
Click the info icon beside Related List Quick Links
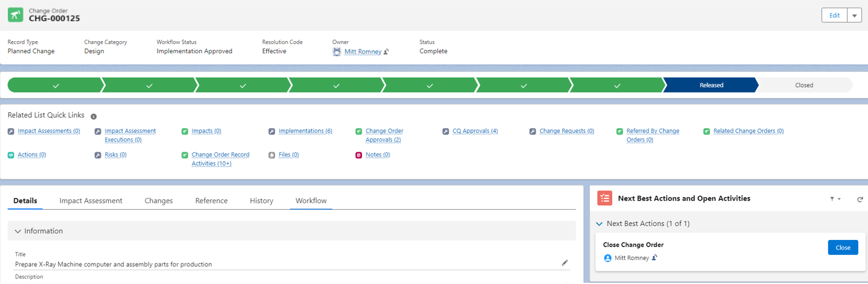[93, 116]
